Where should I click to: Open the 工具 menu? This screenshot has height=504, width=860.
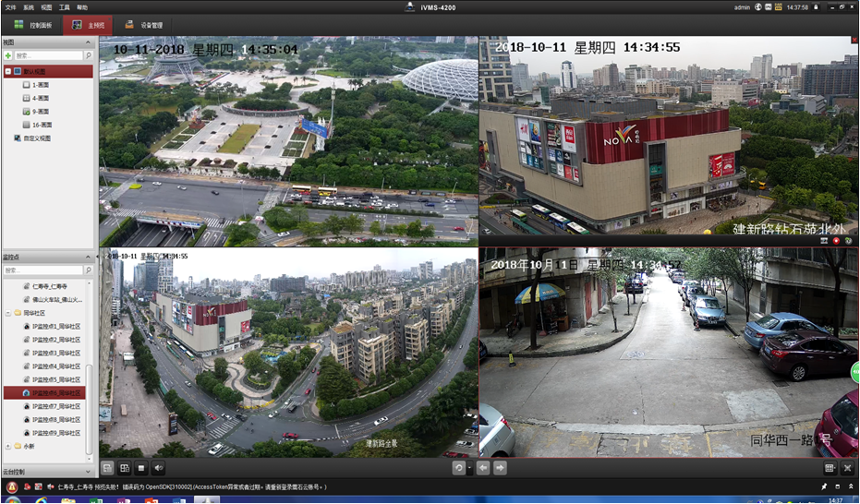(64, 7)
